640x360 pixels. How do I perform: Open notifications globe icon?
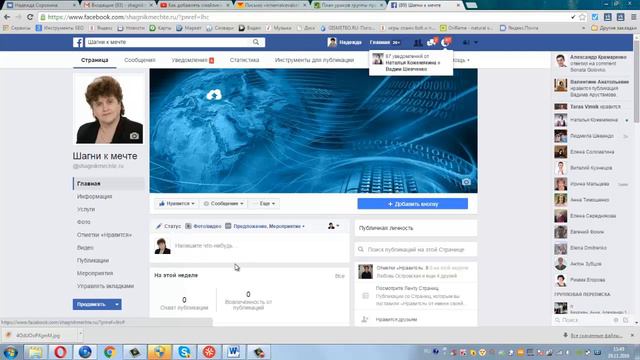tap(446, 42)
